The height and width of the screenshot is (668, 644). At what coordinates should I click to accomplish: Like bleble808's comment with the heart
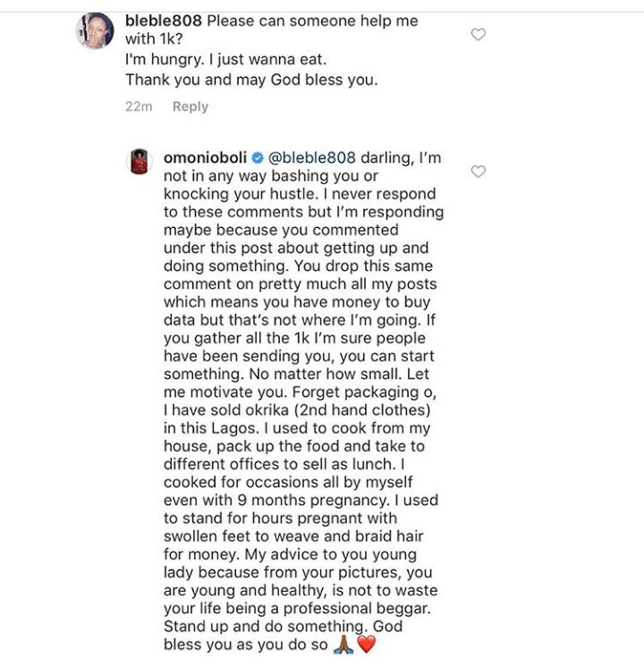[x=479, y=35]
